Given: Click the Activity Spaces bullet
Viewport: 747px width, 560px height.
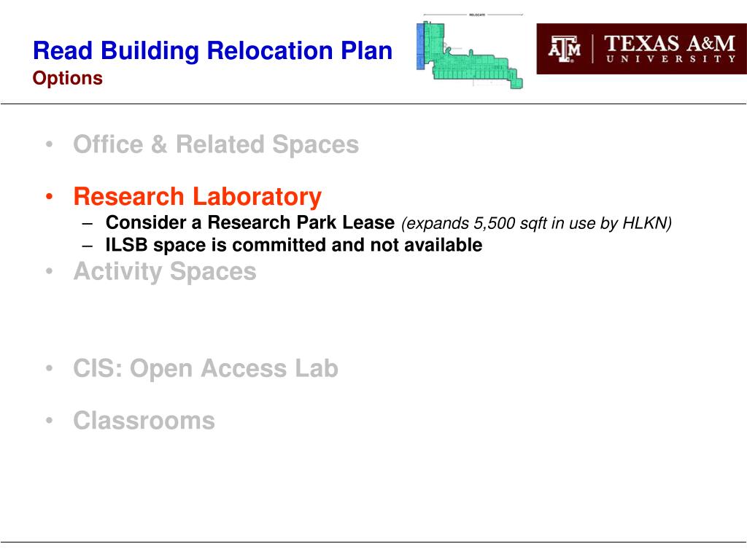Looking at the screenshot, I should (x=165, y=271).
